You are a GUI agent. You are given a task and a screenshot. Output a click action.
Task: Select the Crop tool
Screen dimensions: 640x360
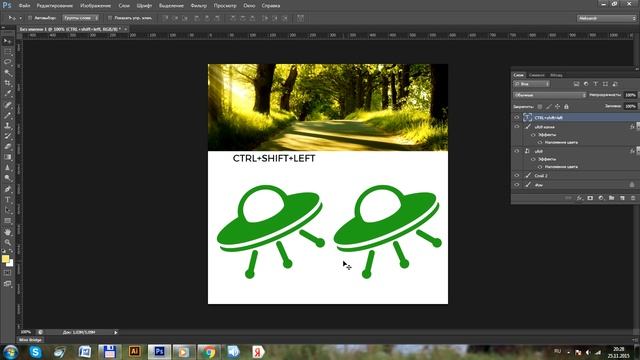[x=7, y=83]
